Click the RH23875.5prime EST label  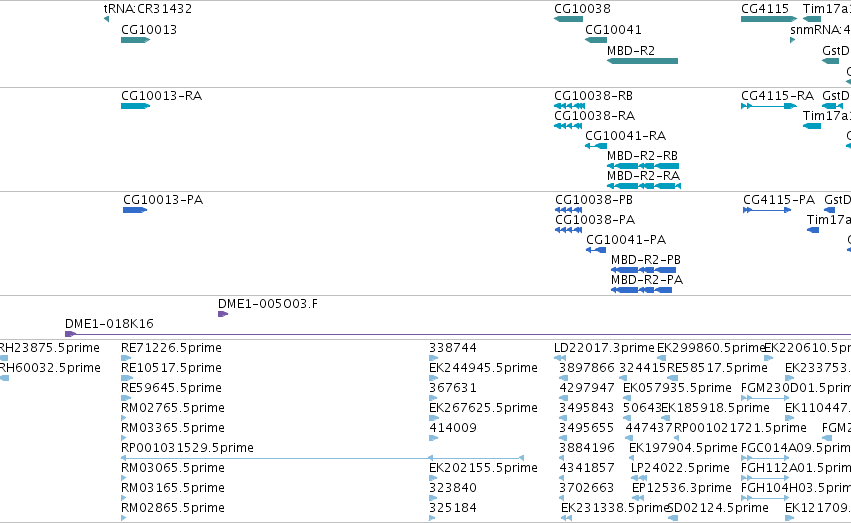click(49, 348)
